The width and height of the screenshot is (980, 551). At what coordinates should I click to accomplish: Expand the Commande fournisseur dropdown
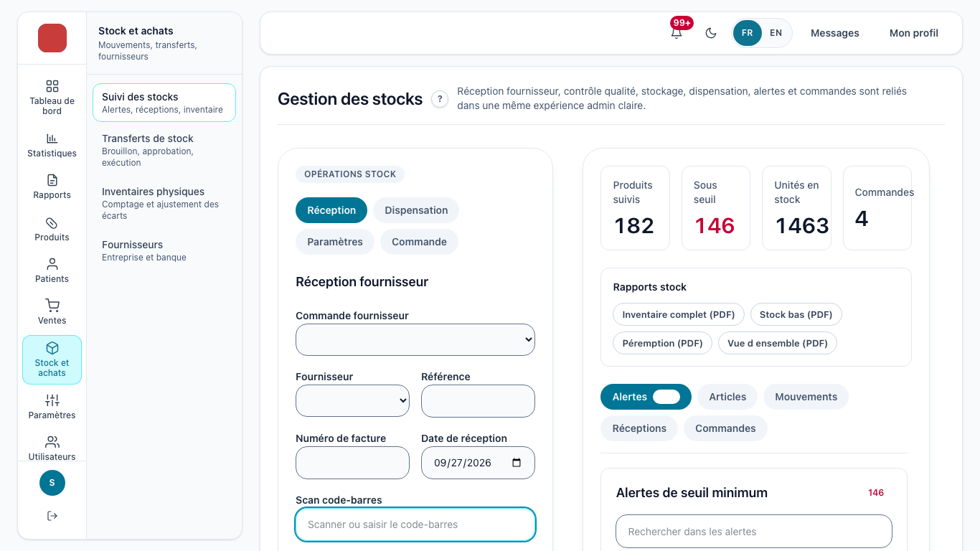click(x=415, y=339)
